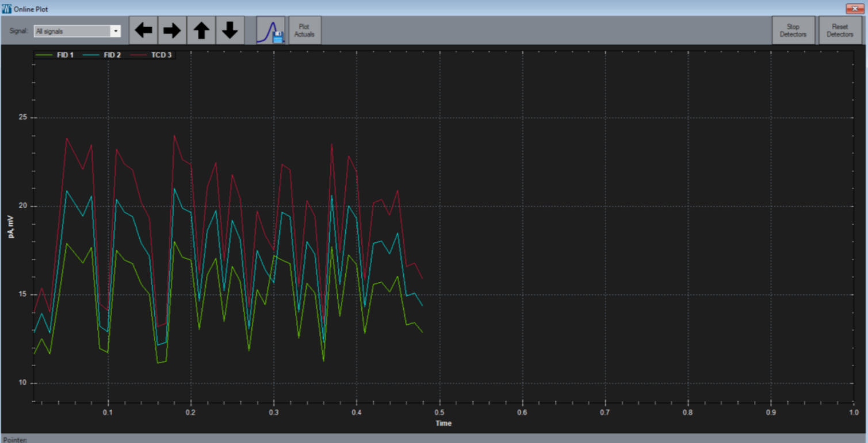Click the Reset Detectors button
Viewport: 868px width, 443px height.
click(840, 30)
